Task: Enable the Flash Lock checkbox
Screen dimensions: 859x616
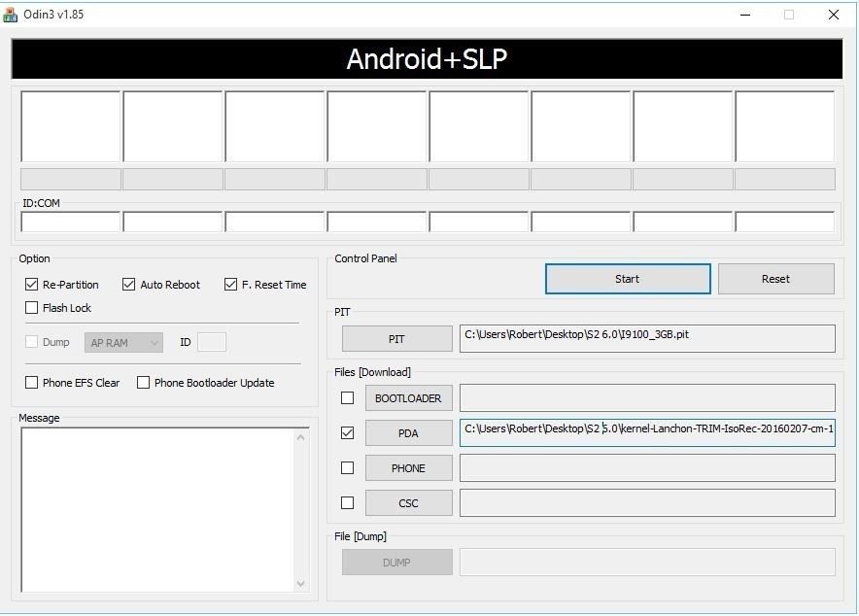Action: 31,308
